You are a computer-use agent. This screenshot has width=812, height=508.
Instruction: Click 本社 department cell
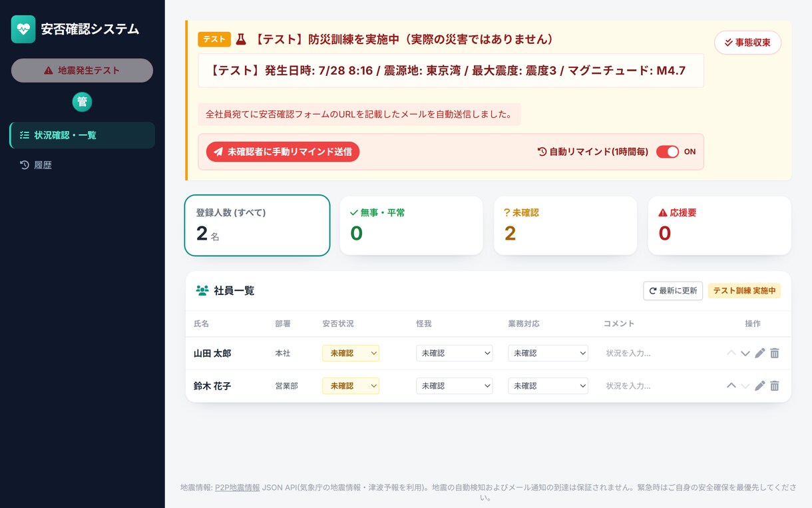coord(283,354)
